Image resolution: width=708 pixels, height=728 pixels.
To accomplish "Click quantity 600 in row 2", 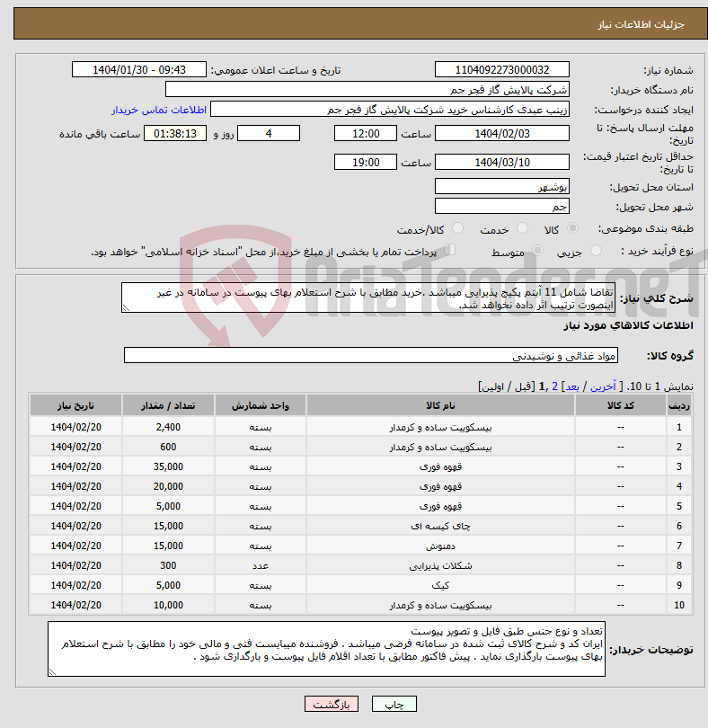I will (168, 447).
